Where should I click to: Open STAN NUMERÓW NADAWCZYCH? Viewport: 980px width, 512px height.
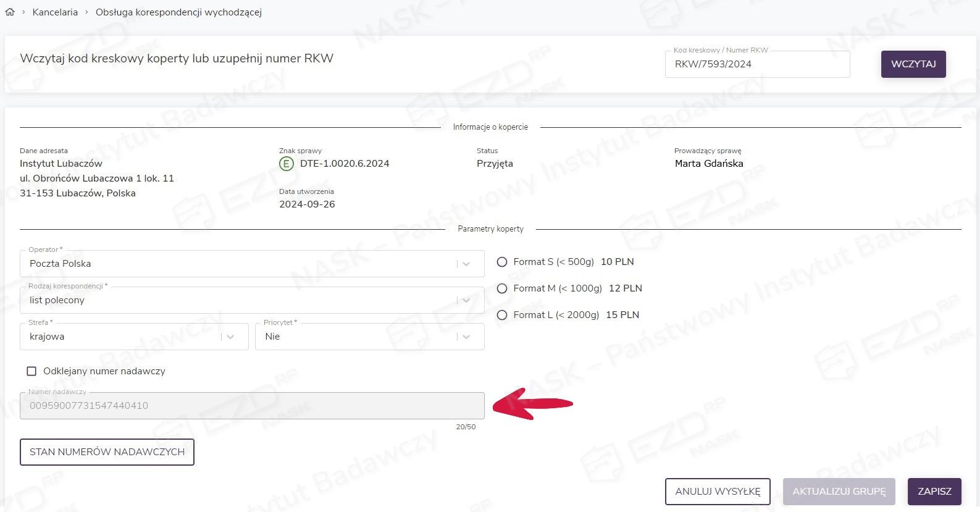[x=107, y=452]
